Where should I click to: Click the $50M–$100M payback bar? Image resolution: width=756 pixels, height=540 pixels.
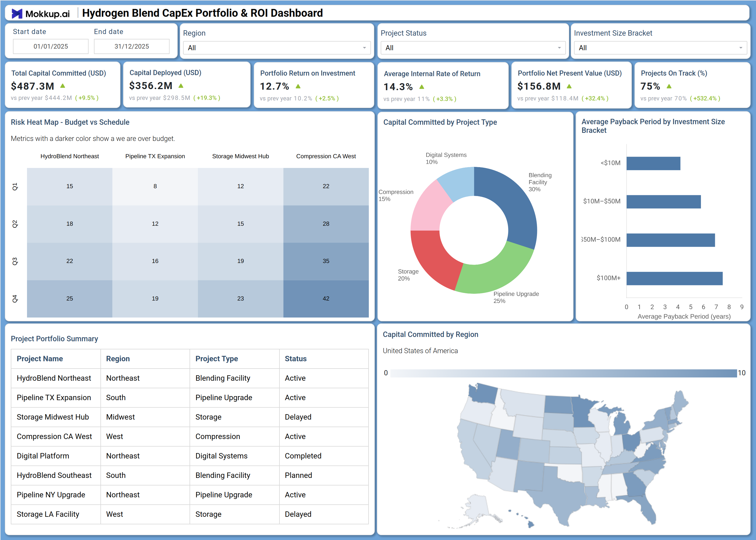(x=671, y=240)
